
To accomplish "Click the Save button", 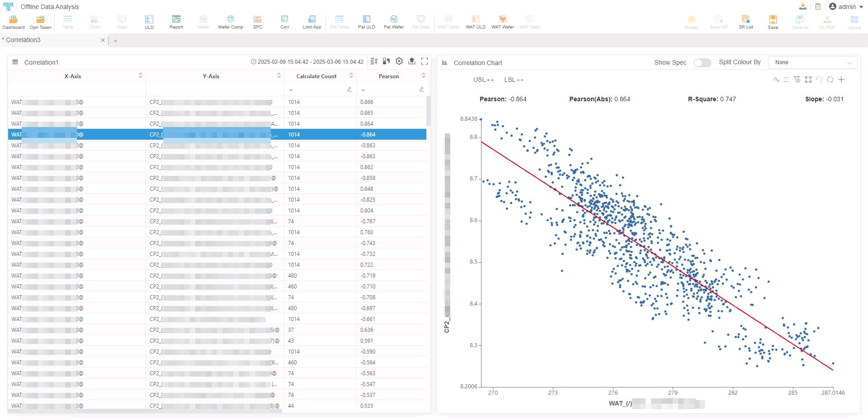I will click(x=773, y=21).
